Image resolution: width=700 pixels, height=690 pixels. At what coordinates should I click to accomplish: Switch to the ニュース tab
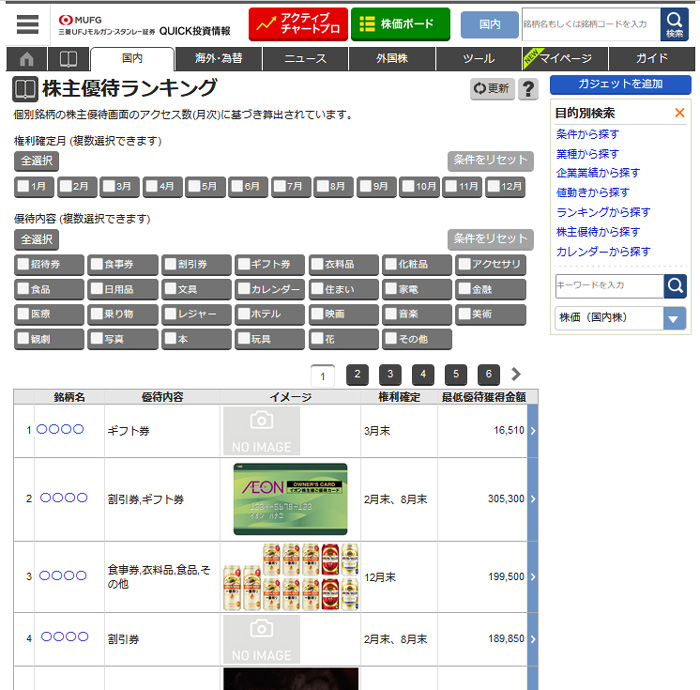pos(305,59)
